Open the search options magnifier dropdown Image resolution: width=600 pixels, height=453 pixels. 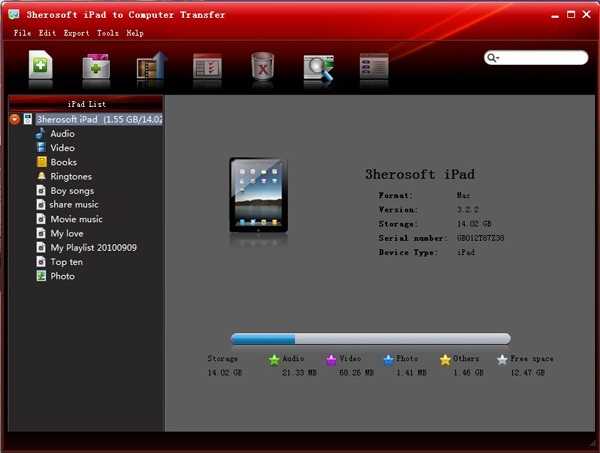[493, 58]
